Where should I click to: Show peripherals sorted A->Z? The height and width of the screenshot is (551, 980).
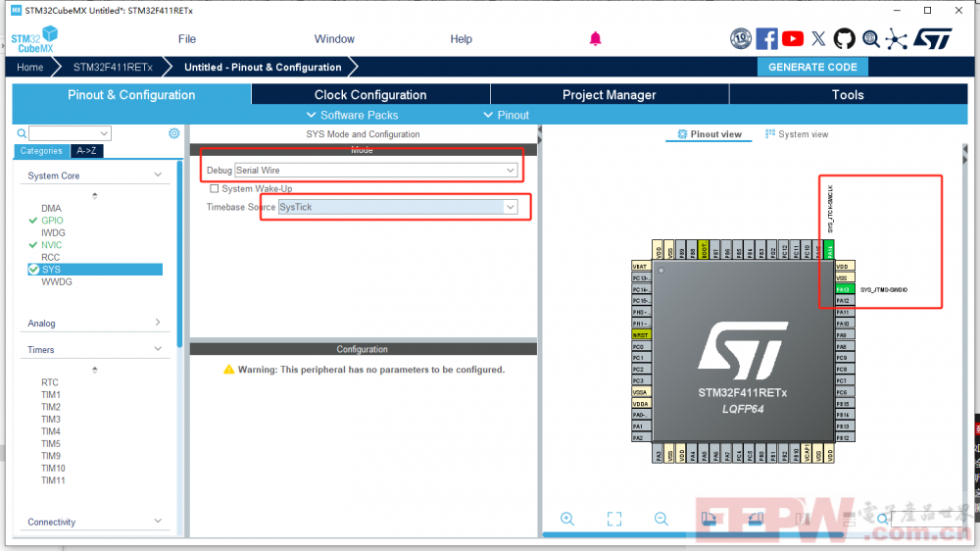point(86,151)
